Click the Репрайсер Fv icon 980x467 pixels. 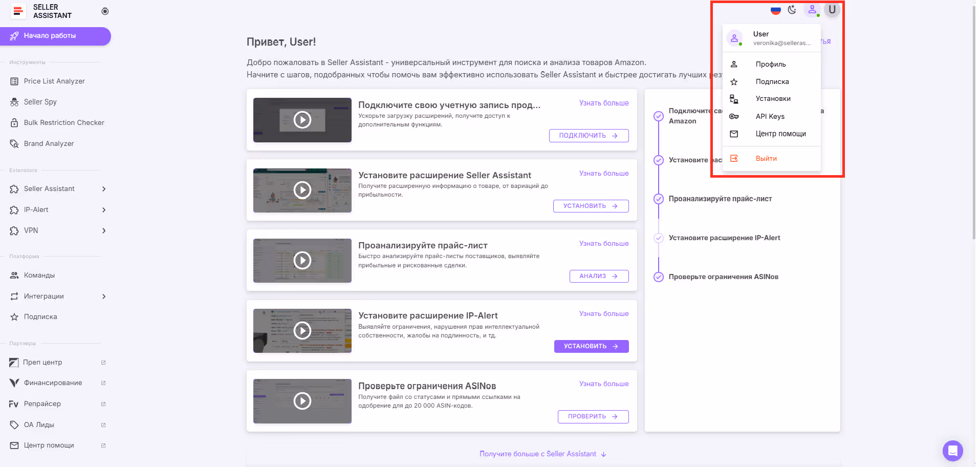(x=14, y=404)
